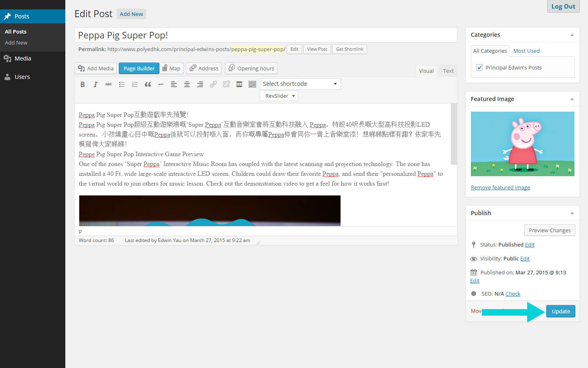Toggle Bold formatting in editor toolbar

pos(82,84)
